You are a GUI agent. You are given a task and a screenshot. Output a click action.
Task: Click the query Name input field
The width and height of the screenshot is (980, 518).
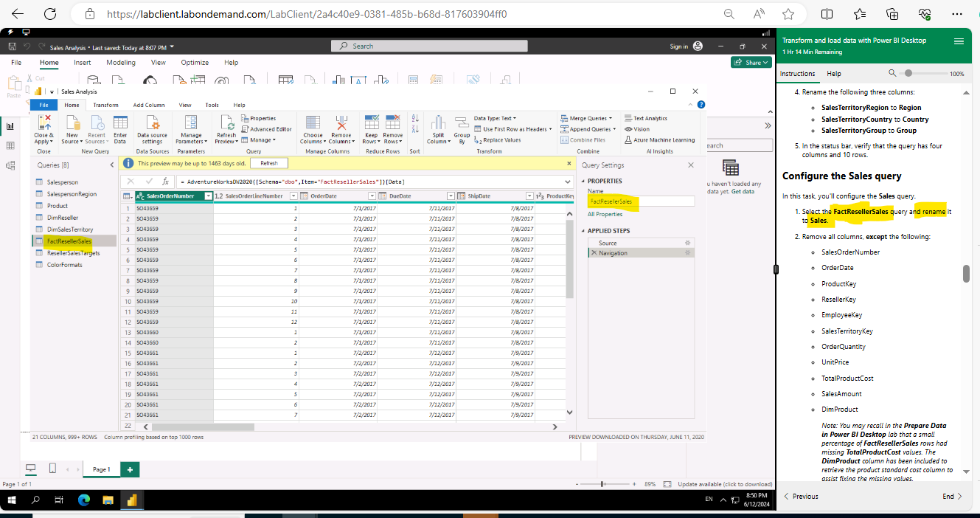pos(641,201)
